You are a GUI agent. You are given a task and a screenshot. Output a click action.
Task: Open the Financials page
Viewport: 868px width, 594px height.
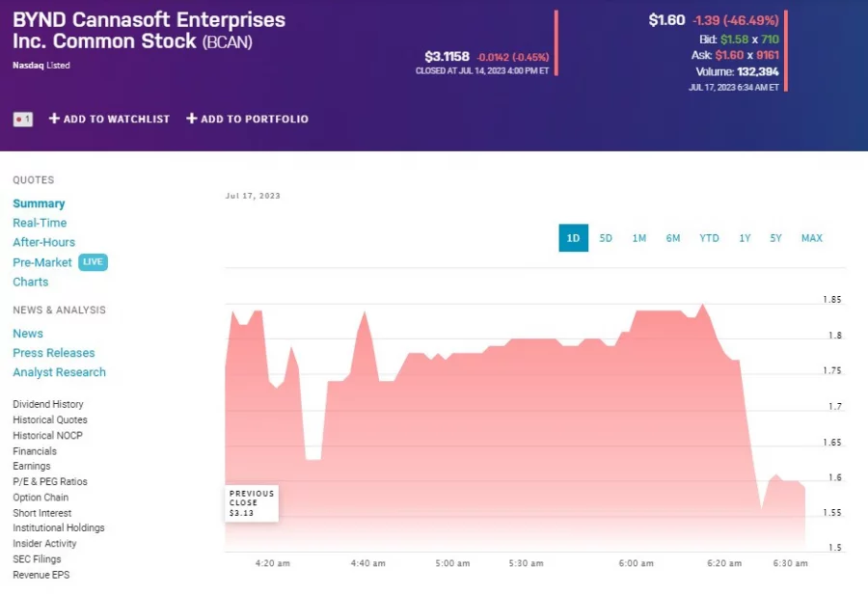(x=34, y=450)
